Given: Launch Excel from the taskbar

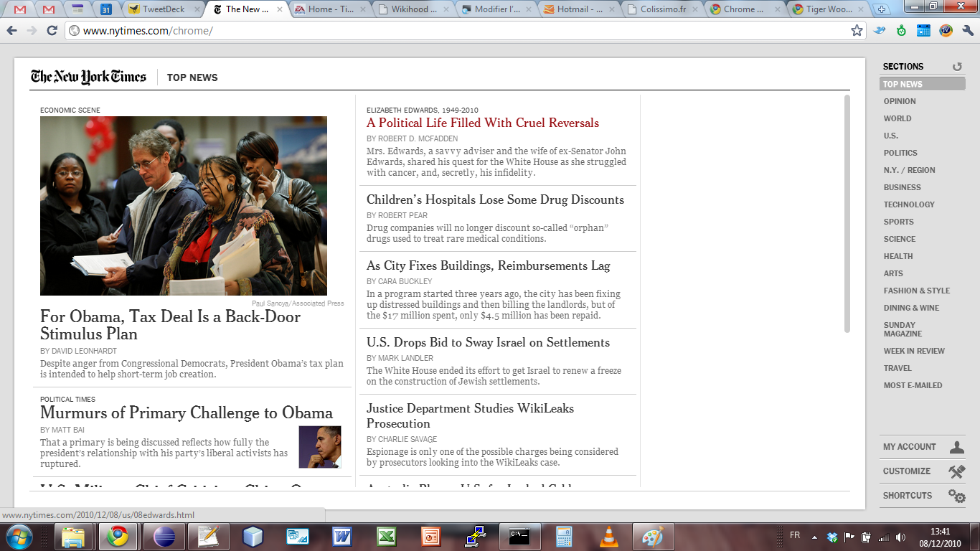Looking at the screenshot, I should coord(387,537).
